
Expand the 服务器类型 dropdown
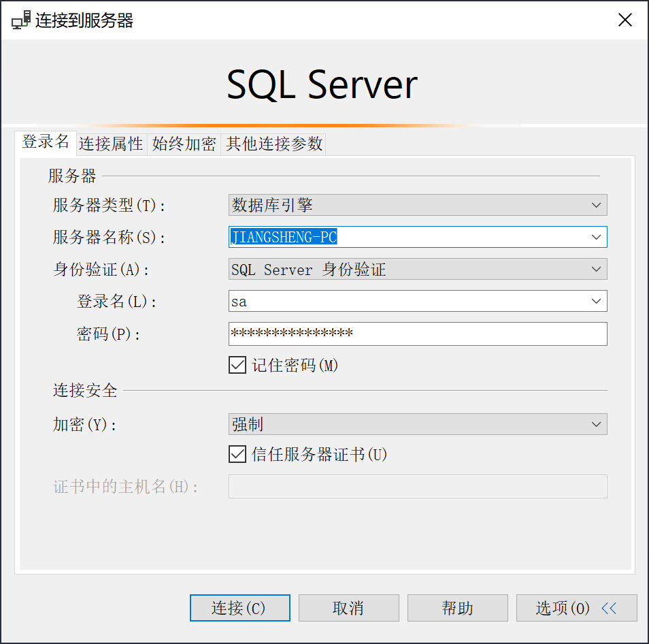tap(596, 205)
